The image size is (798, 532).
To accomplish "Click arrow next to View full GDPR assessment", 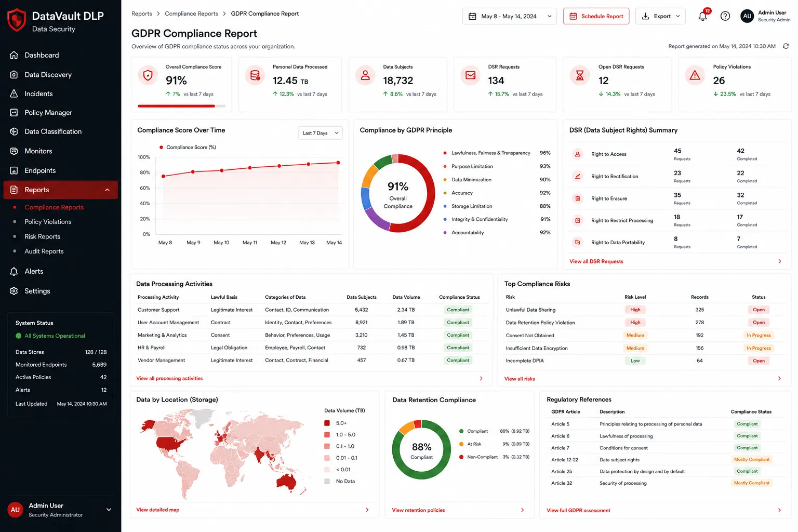I will click(779, 510).
